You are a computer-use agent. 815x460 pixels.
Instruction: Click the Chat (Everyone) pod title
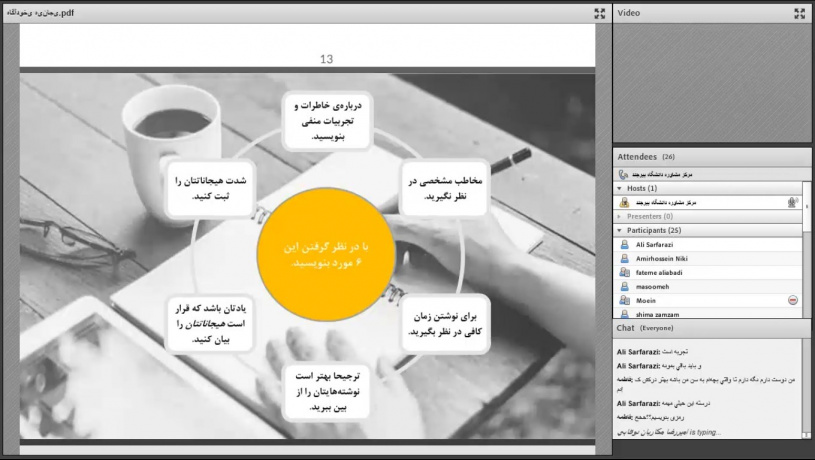tap(645, 328)
